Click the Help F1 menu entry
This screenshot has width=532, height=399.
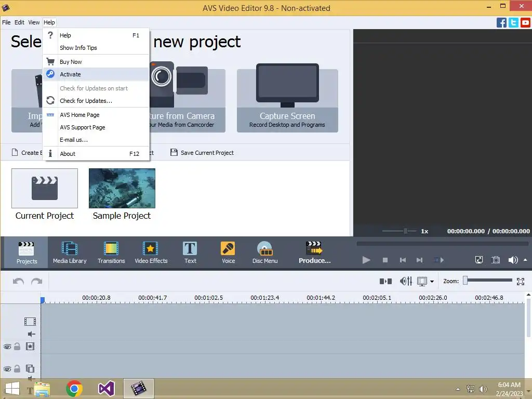(96, 35)
